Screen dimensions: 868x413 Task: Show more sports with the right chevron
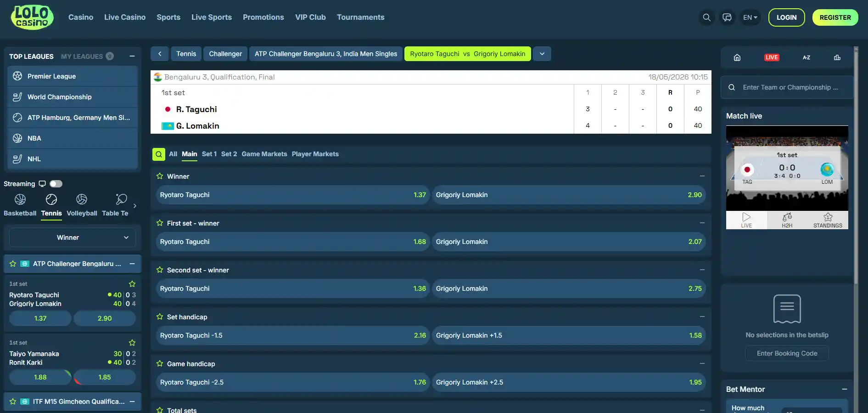coord(135,206)
